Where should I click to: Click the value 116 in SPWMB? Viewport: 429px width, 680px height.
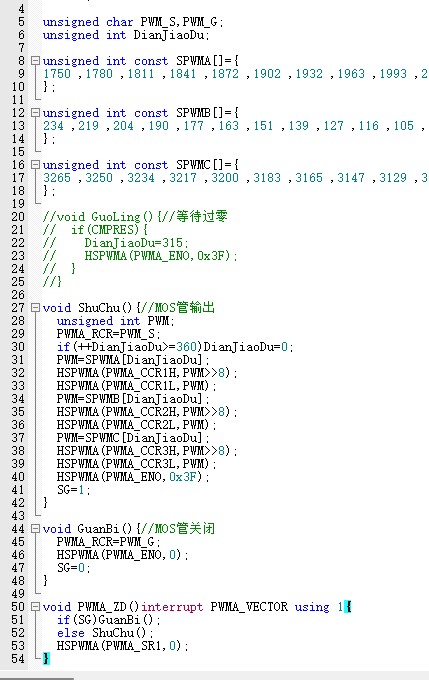coord(369,126)
